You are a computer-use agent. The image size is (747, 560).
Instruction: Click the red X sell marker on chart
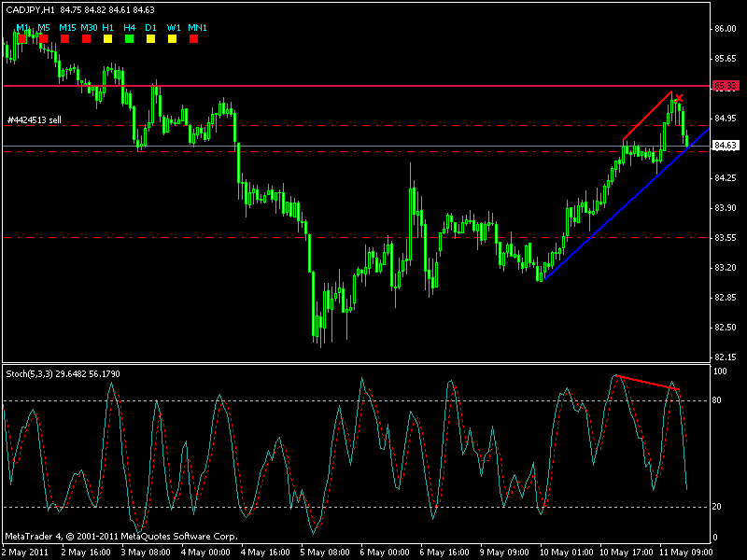coord(679,99)
